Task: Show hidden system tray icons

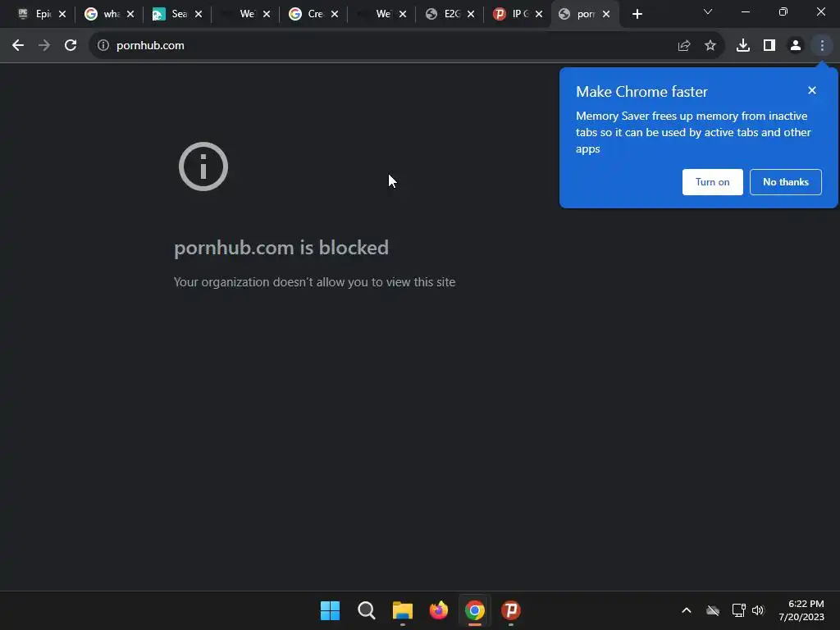Action: coord(687,610)
